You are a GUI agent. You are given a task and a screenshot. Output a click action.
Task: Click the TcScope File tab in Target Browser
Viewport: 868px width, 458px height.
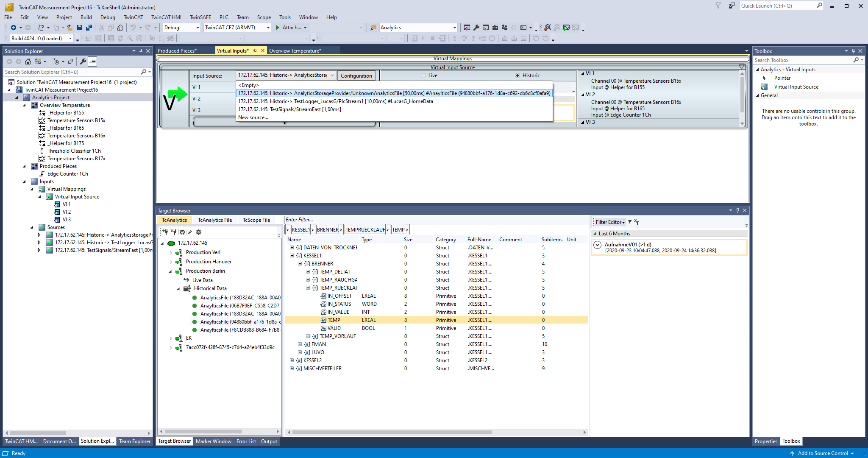(x=256, y=220)
